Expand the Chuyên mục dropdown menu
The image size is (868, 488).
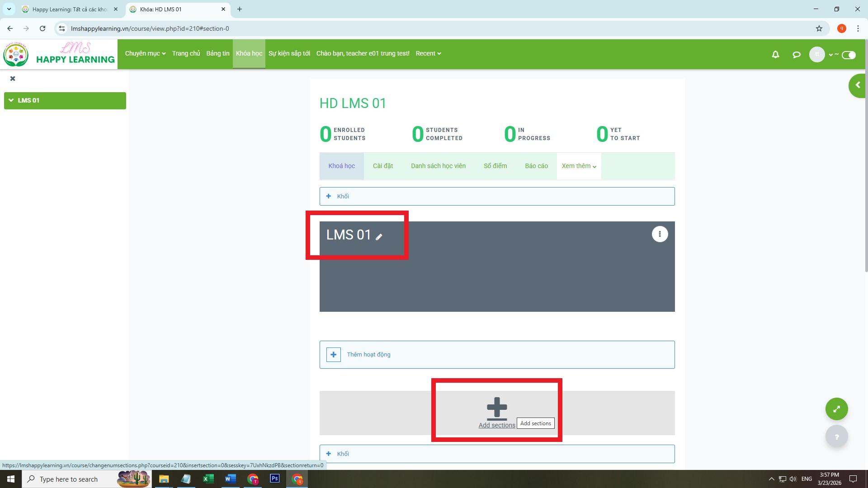pyautogui.click(x=145, y=53)
